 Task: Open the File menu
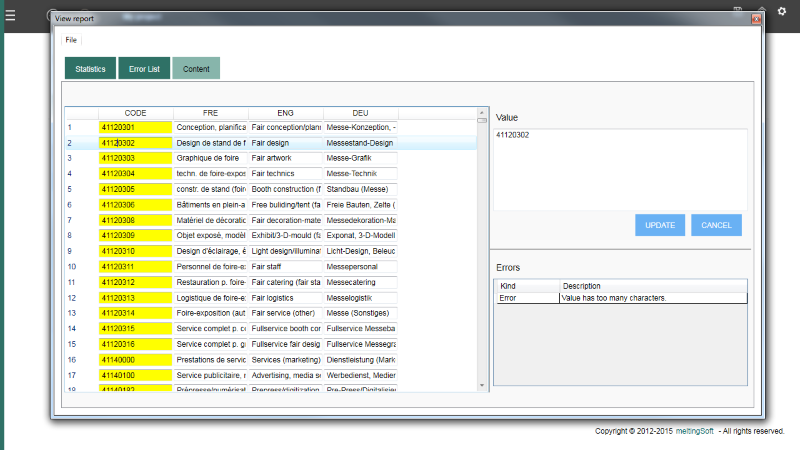71,40
